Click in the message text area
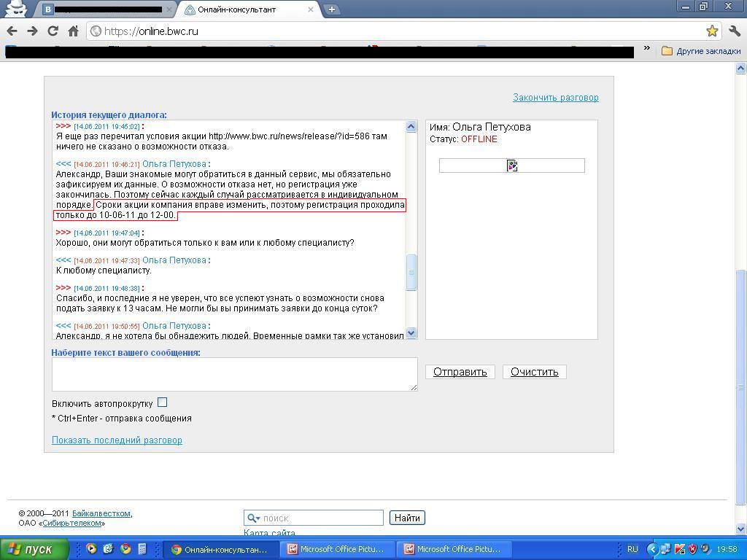Viewport: 747px width, 560px height. pyautogui.click(x=233, y=374)
